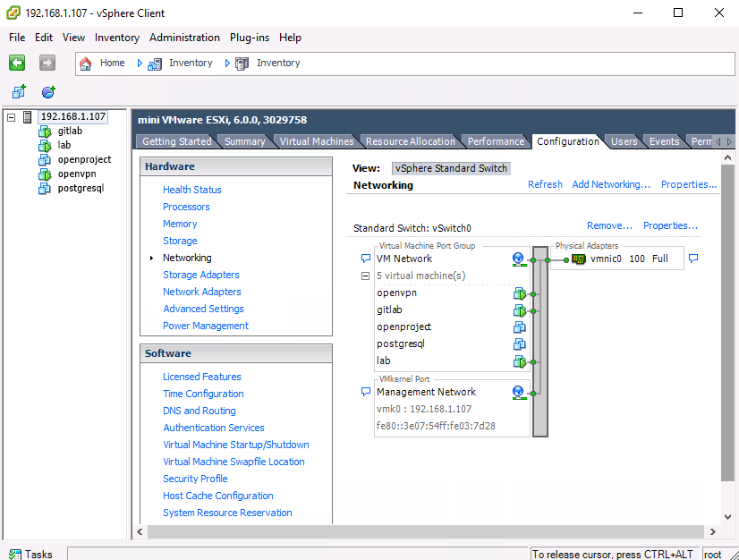This screenshot has height=560, width=739.
Task: Open Health Status hardware link
Action: coord(191,190)
